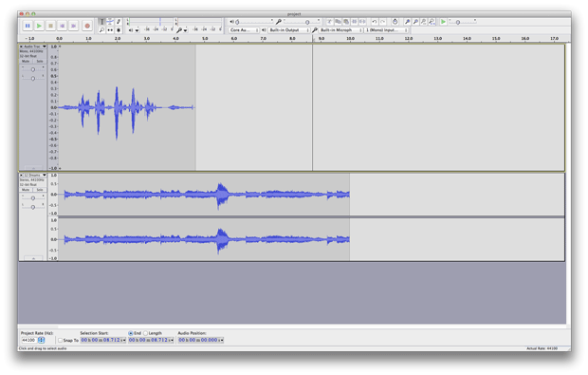The image size is (588, 375).
Task: Click gain slider of the Audio Track
Action: coord(33,69)
